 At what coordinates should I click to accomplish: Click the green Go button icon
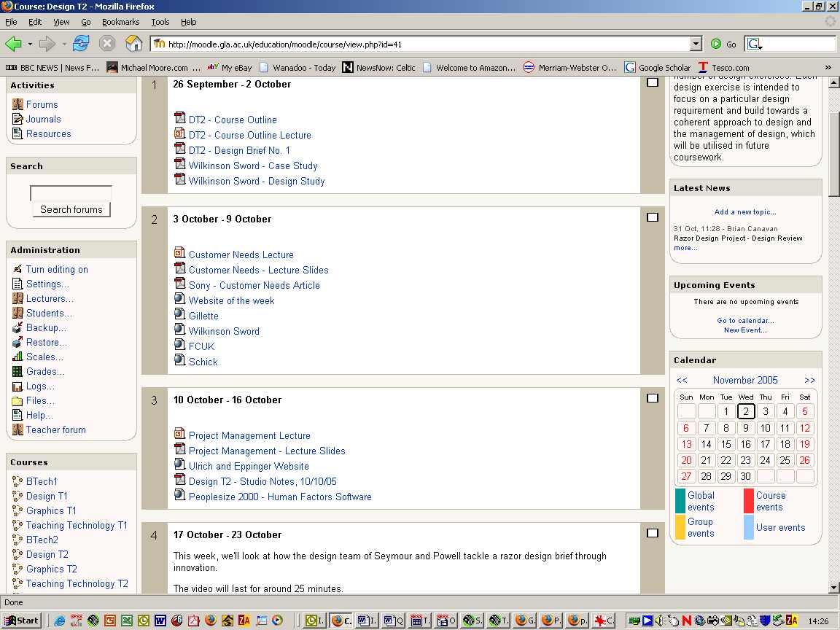click(716, 44)
